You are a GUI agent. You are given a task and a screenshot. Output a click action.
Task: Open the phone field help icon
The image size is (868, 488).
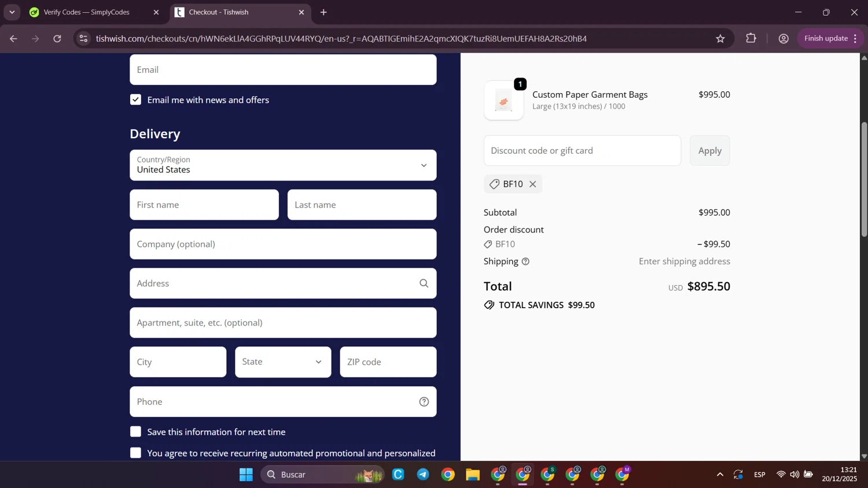(x=424, y=402)
